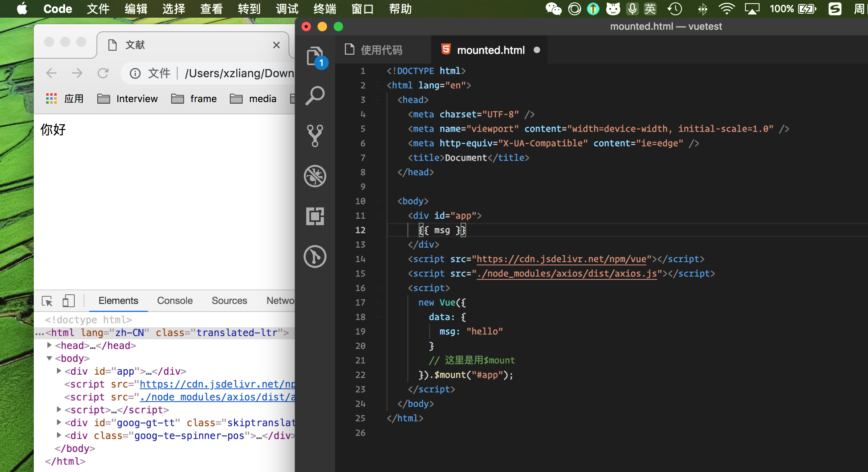Screen dimensions: 868x472
Task: Open the VS Code Explorer panel
Action: [x=315, y=56]
